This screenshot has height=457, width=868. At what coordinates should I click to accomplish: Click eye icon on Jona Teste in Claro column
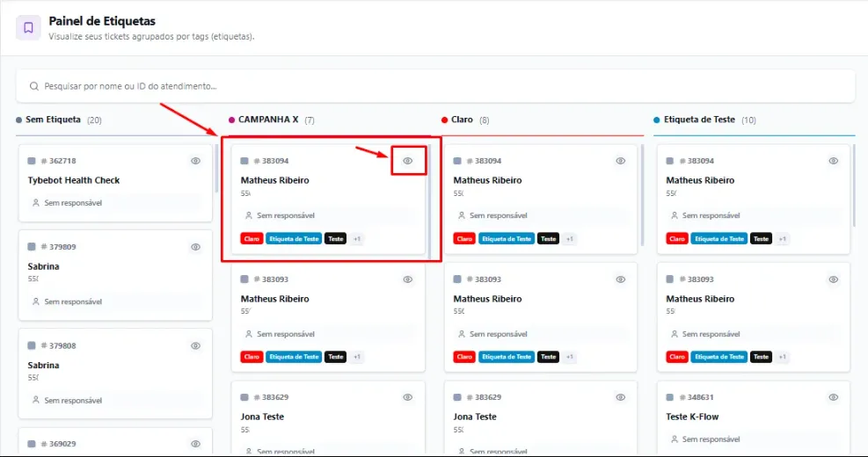[x=621, y=397]
